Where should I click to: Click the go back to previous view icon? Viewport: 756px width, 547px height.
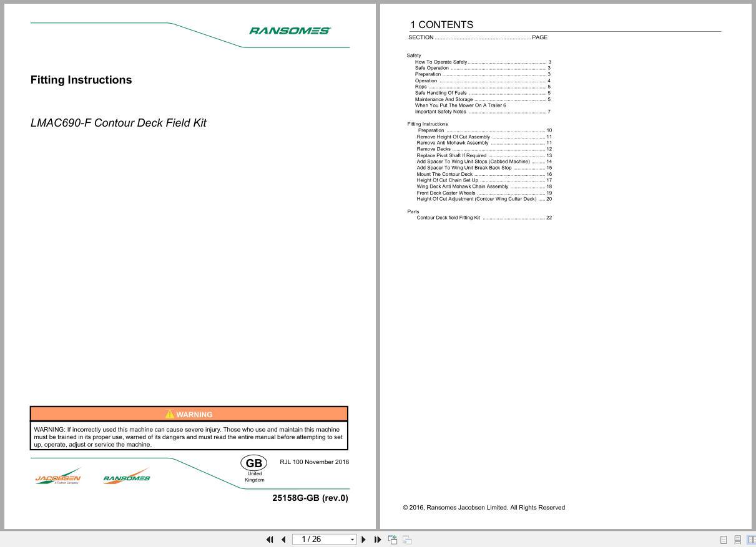[393, 540]
